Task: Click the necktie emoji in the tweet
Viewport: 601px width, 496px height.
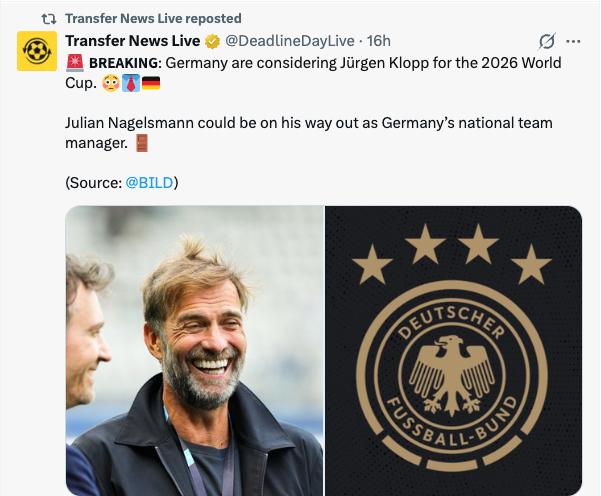Action: [x=130, y=83]
